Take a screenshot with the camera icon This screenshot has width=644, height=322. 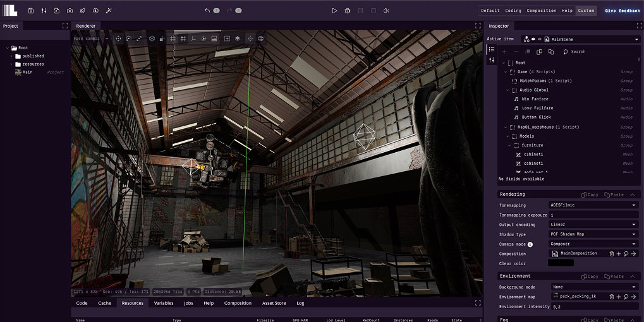tap(70, 11)
